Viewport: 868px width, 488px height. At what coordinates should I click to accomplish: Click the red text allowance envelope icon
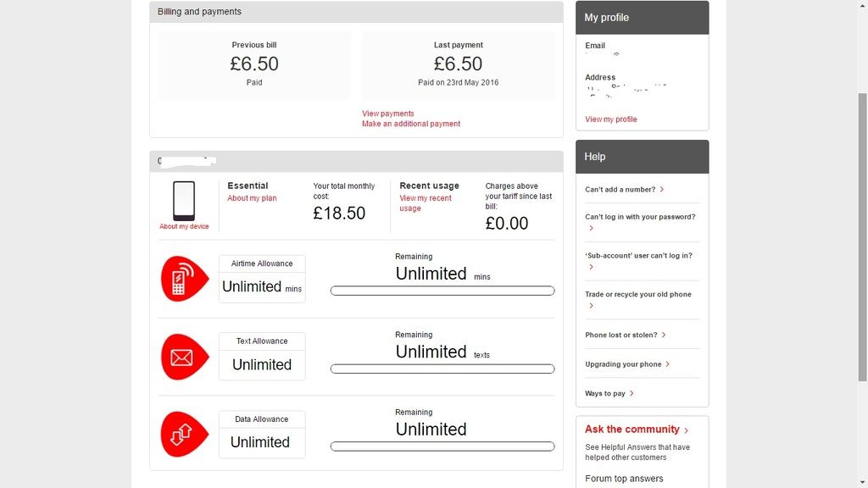[x=183, y=357]
